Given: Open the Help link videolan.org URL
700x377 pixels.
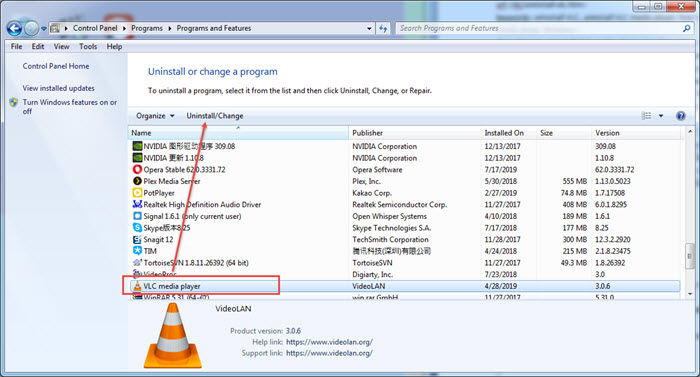Looking at the screenshot, I should click(x=329, y=342).
